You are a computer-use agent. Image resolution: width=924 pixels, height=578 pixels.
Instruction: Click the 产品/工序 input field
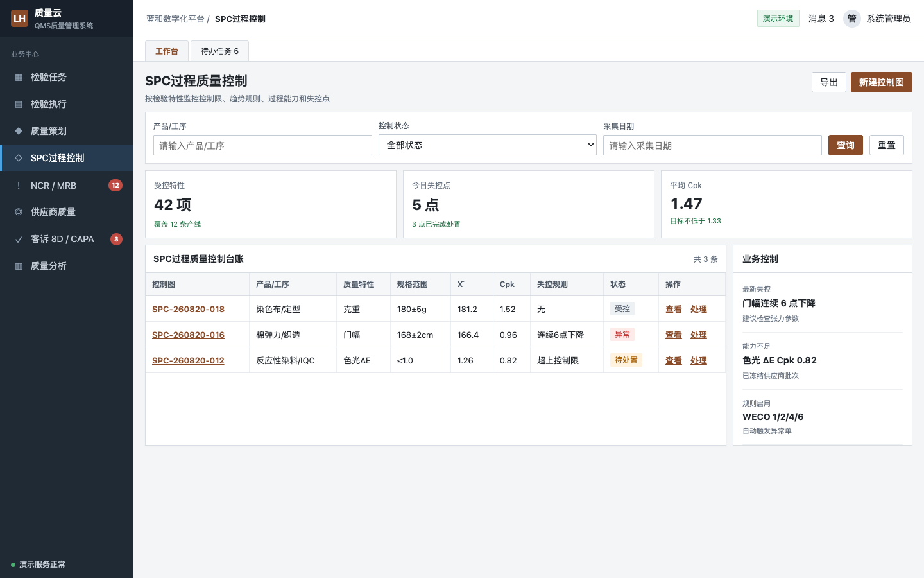(x=262, y=145)
